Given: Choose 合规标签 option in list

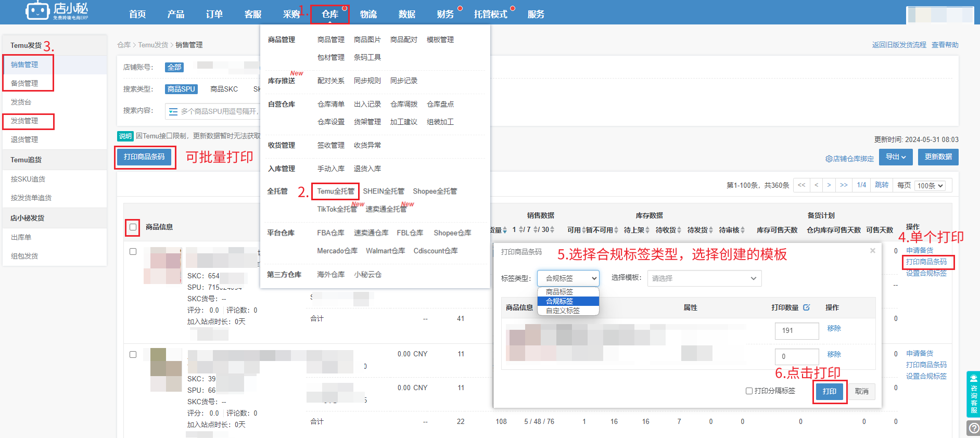Looking at the screenshot, I should pyautogui.click(x=568, y=301).
